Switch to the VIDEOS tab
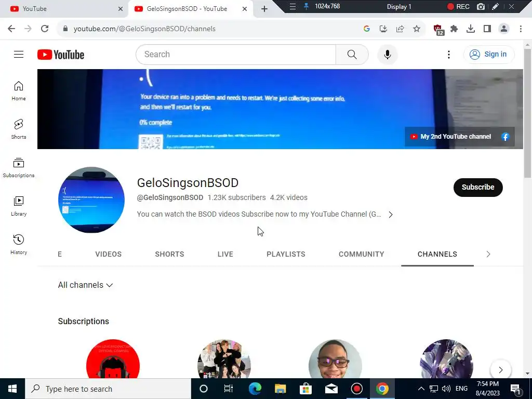Image resolution: width=532 pixels, height=399 pixels. coord(108,254)
